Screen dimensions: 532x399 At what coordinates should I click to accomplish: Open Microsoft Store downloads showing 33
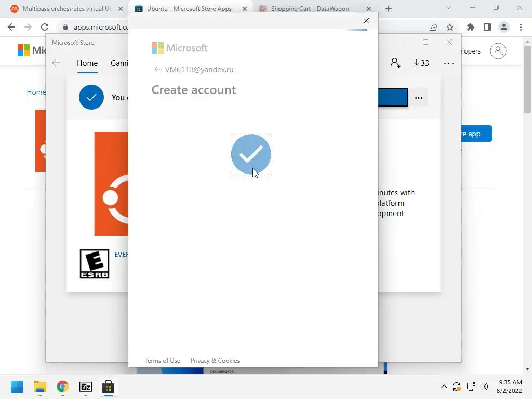421,63
